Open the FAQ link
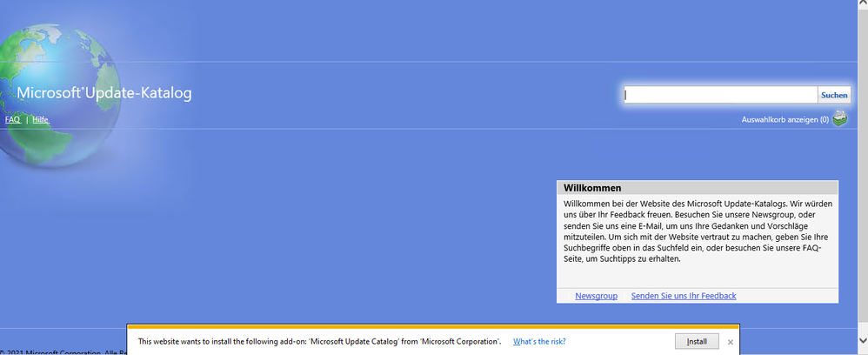This screenshot has width=868, height=355. (13, 119)
